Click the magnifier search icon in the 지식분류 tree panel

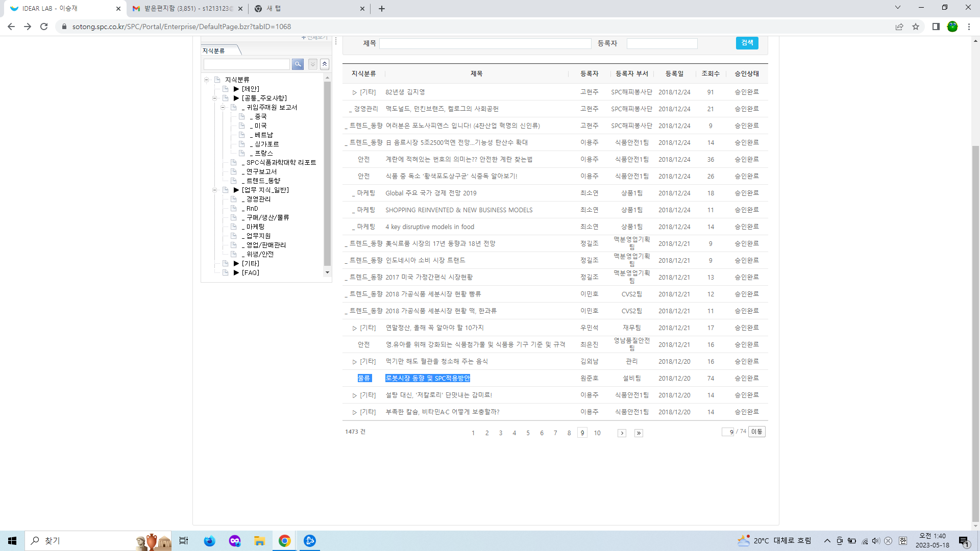coord(298,64)
